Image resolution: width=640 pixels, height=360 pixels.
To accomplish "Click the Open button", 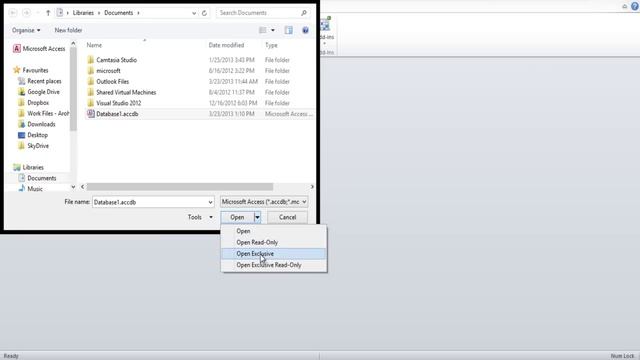I will point(237,217).
